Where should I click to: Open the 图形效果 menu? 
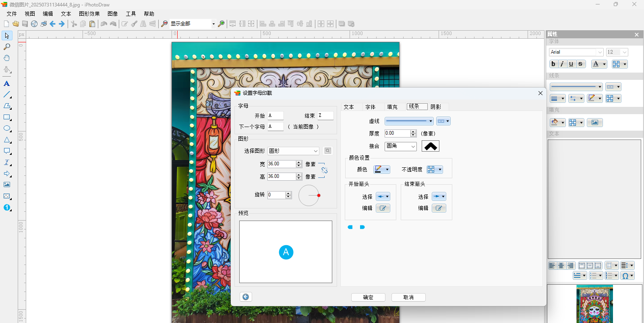pyautogui.click(x=89, y=14)
